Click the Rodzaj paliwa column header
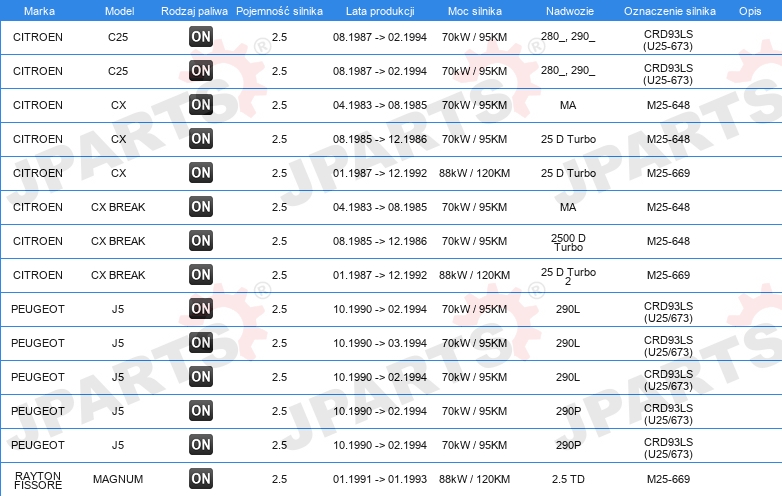This screenshot has height=496, width=782. [x=194, y=11]
